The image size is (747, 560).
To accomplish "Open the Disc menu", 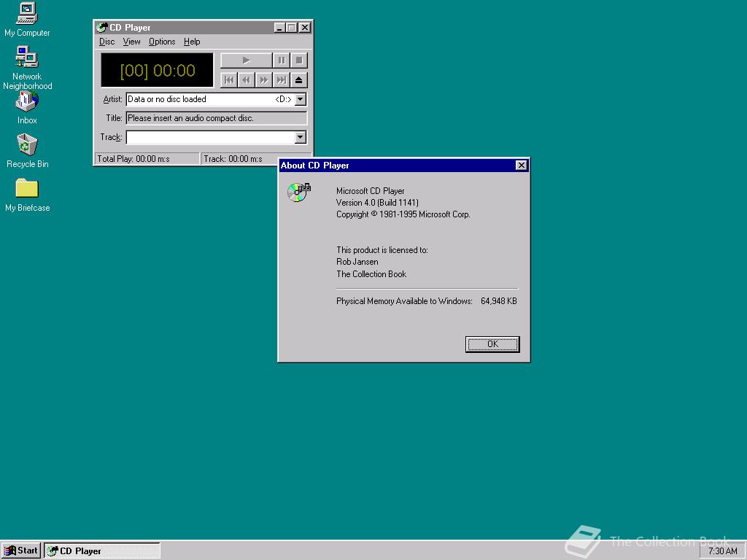I will click(x=107, y=42).
